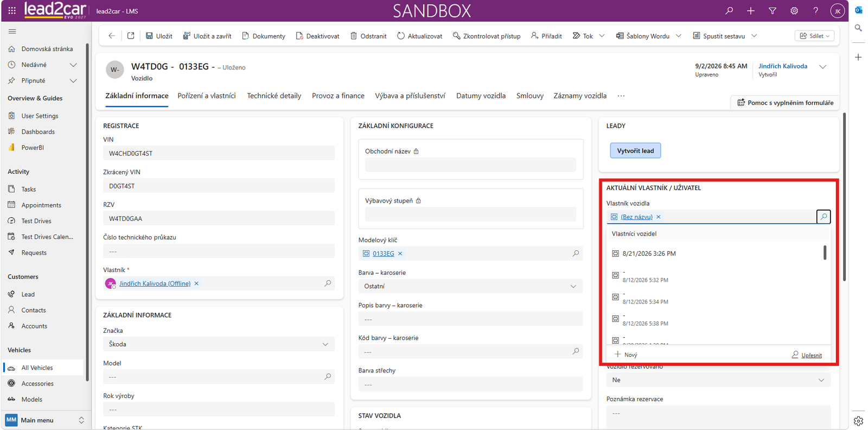Image resolution: width=868 pixels, height=430 pixels.
Task: Open Provoz a finance tab
Action: coord(338,96)
